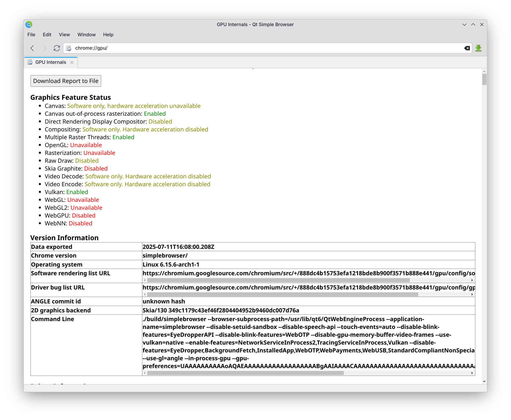Click the ANGLE commit id value unknown hash
The width and height of the screenshot is (511, 420).
pyautogui.click(x=164, y=301)
